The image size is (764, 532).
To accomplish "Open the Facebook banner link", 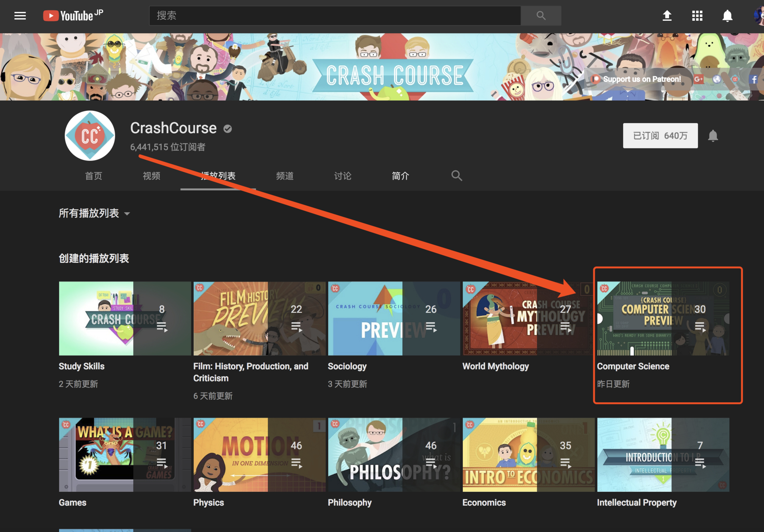I will point(754,79).
